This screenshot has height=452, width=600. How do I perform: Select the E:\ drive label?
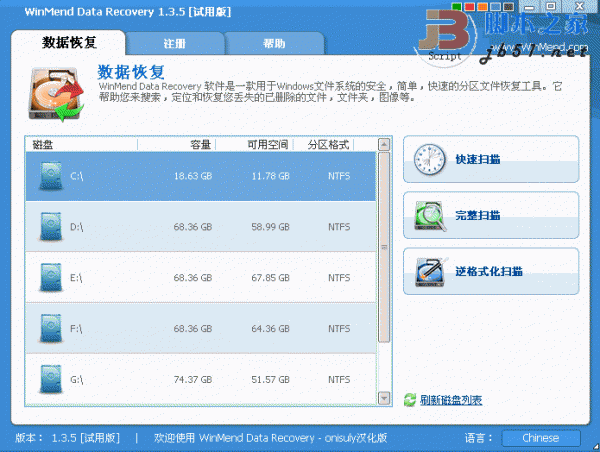[x=76, y=278]
